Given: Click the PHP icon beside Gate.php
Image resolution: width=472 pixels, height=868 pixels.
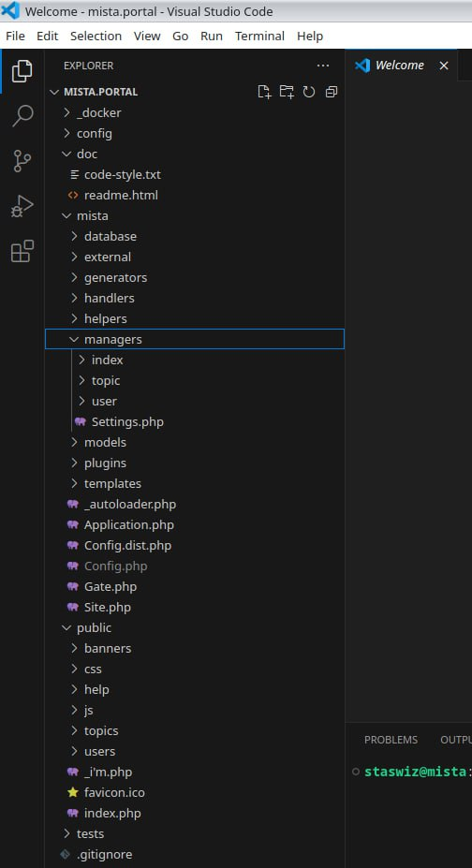Looking at the screenshot, I should tap(72, 587).
